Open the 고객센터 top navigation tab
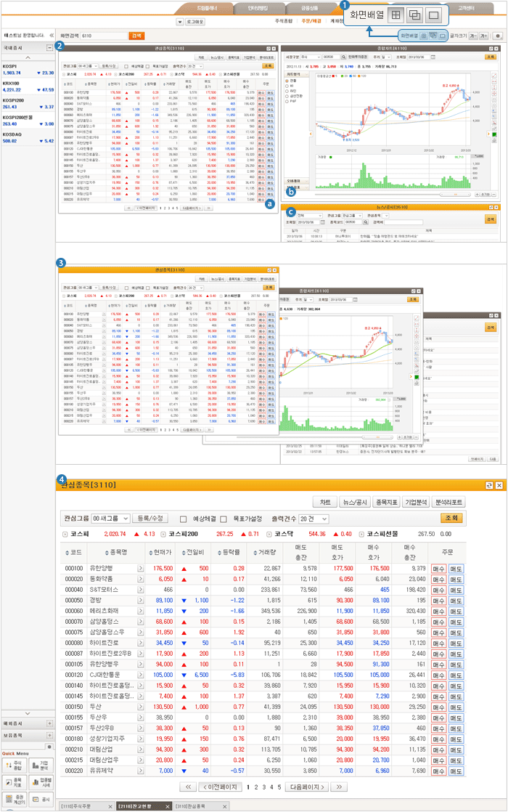 pyautogui.click(x=466, y=8)
